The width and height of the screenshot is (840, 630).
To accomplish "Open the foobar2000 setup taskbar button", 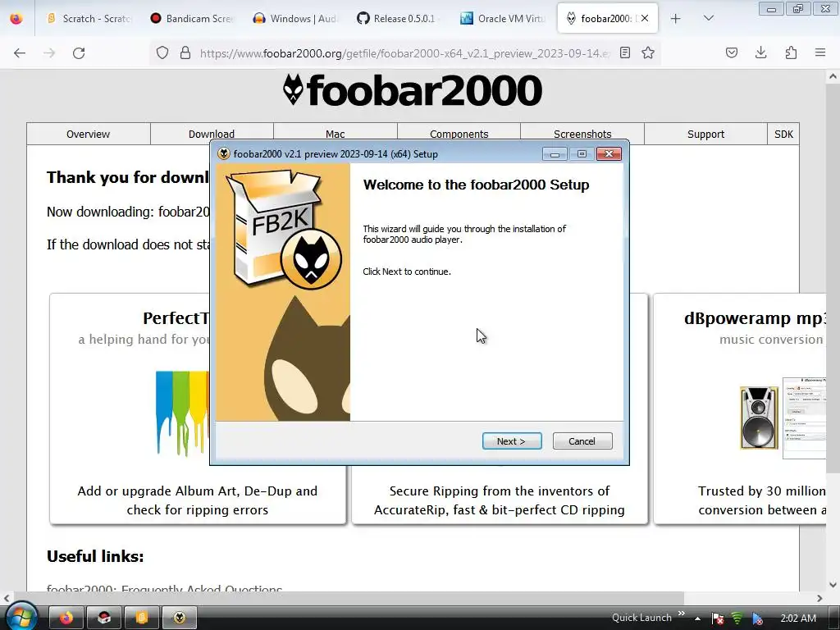I will (180, 619).
